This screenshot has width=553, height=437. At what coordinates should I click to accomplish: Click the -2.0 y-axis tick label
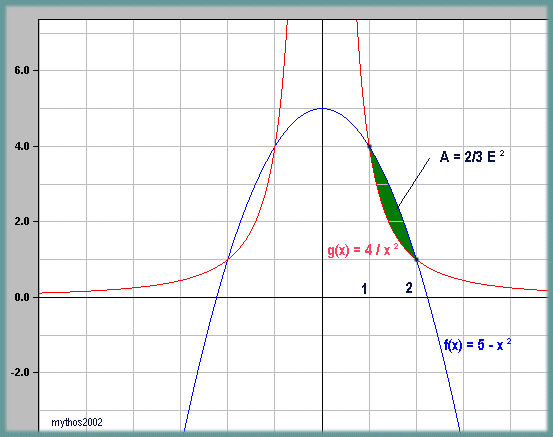click(20, 372)
